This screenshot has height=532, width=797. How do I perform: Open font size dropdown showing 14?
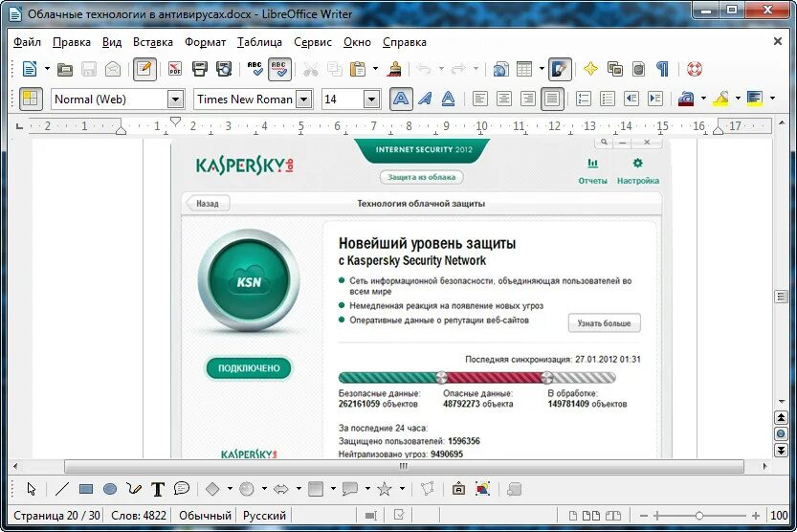(x=372, y=100)
